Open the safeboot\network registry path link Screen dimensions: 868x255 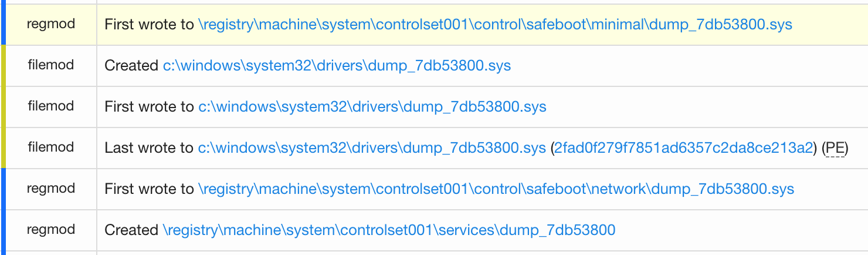click(496, 189)
